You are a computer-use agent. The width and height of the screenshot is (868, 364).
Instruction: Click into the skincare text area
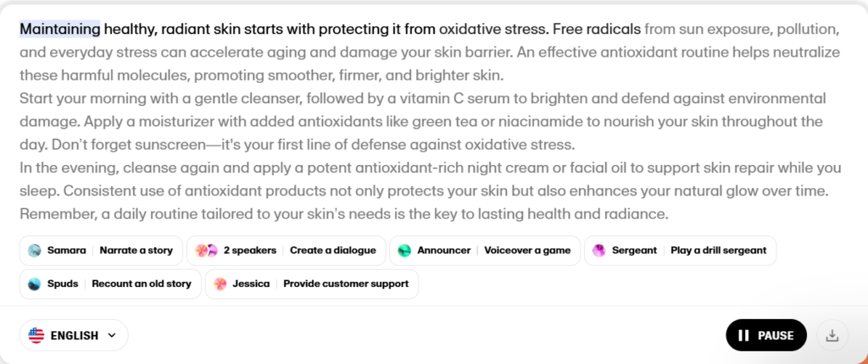(424, 144)
